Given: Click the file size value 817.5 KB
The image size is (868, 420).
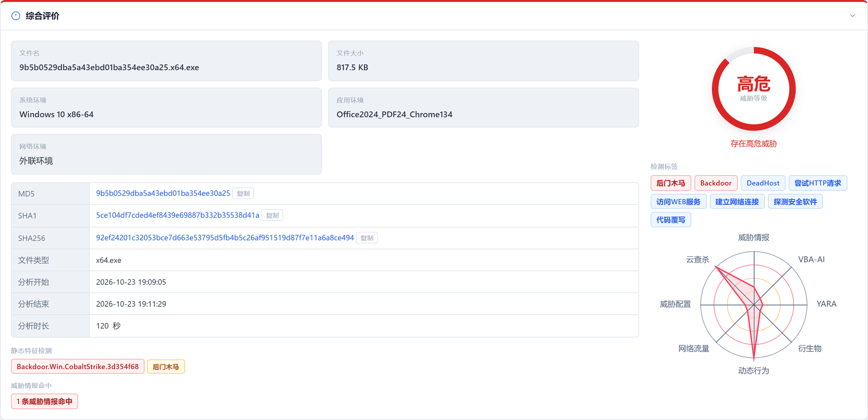Looking at the screenshot, I should [353, 67].
